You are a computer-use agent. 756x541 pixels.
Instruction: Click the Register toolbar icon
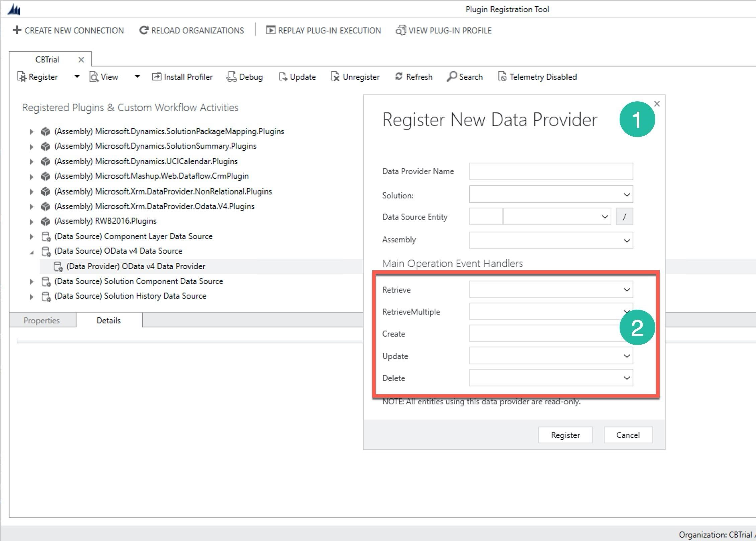point(22,77)
